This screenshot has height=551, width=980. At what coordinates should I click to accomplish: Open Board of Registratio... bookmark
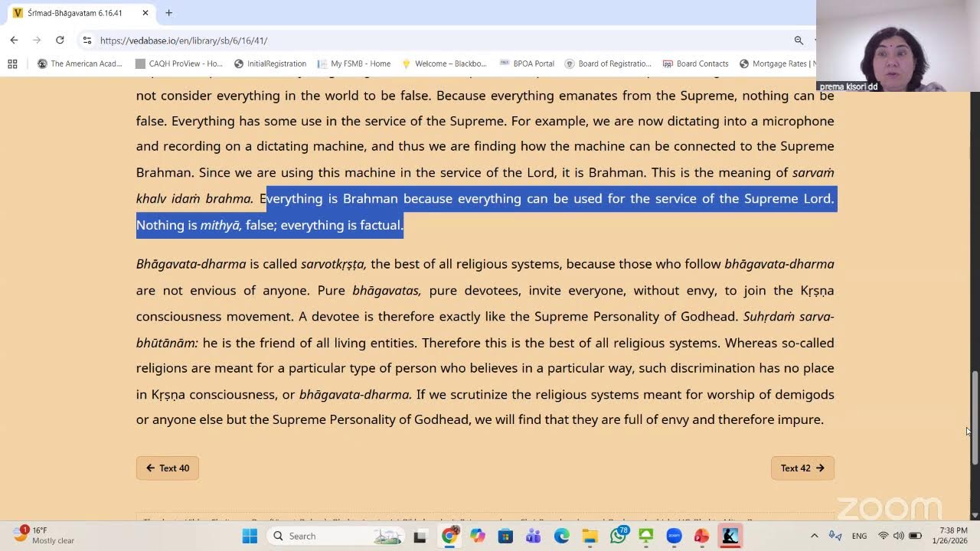click(608, 64)
